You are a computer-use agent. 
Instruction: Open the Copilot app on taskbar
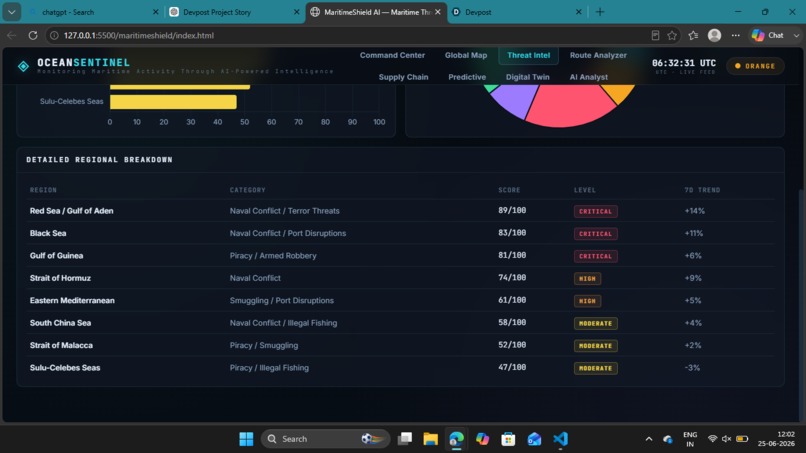click(482, 439)
